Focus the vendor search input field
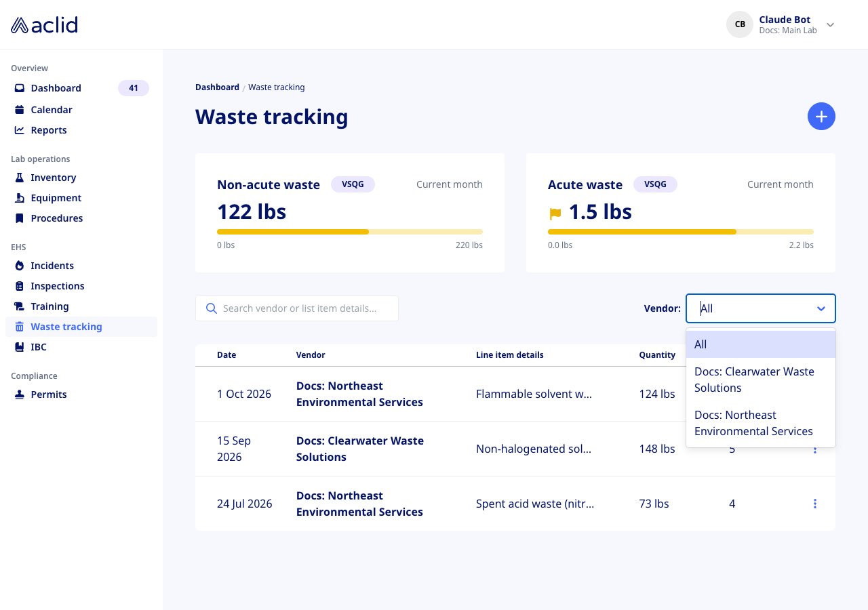 [297, 308]
